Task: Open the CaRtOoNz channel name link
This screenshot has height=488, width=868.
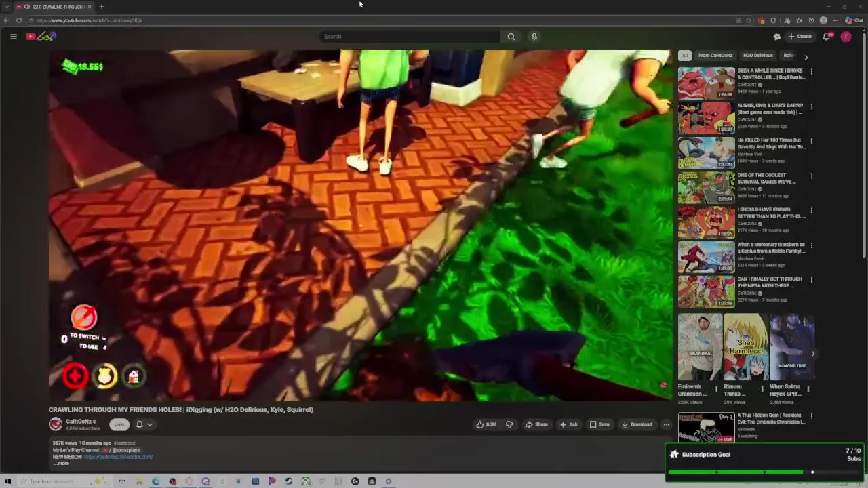Action: (x=79, y=422)
